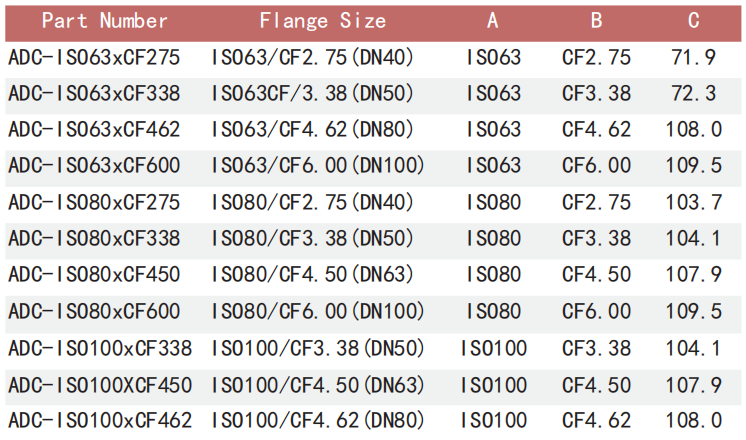Click part number ADC-ISO63xCF275
Viewport: 746px width, 440px height.
point(94,58)
